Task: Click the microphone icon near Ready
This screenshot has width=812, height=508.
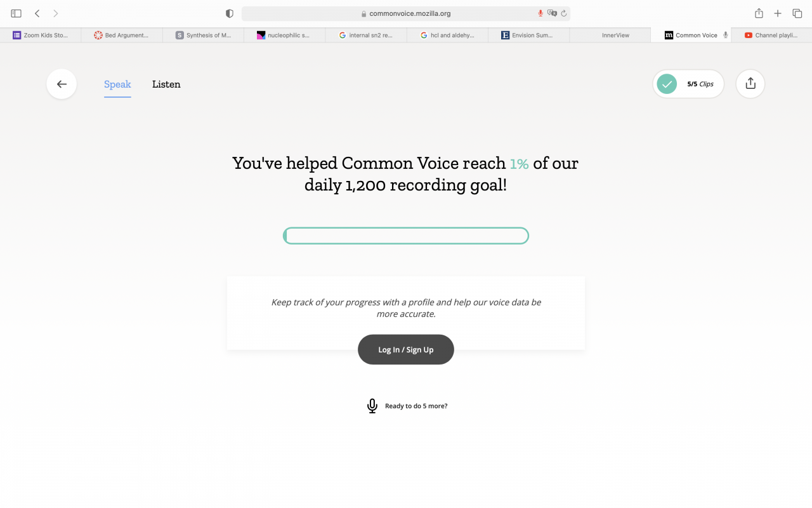Action: [x=372, y=406]
